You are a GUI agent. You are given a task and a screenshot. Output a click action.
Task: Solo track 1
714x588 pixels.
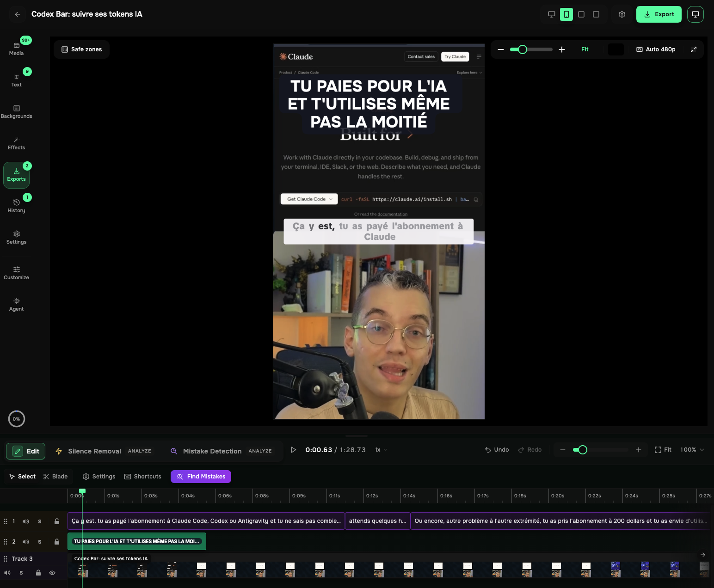coord(40,521)
